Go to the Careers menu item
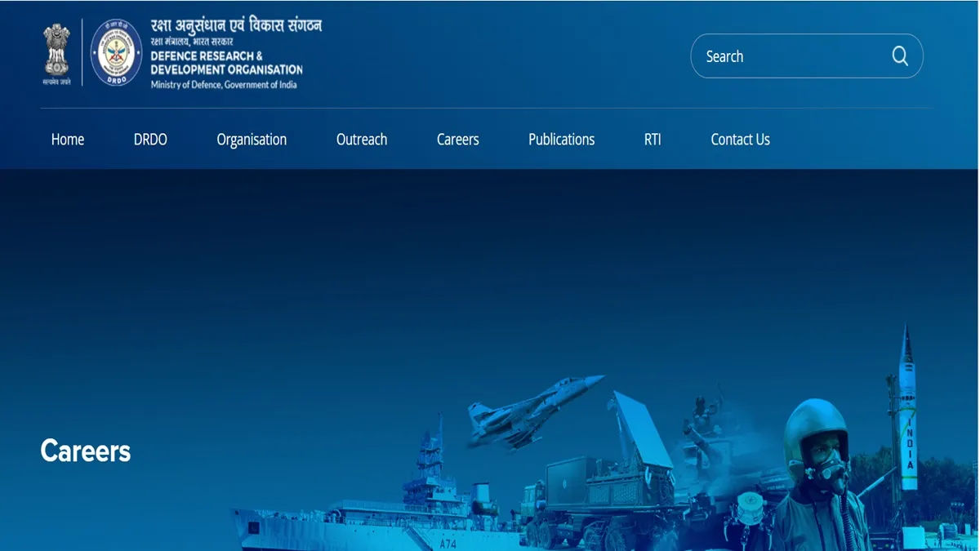 coord(458,140)
